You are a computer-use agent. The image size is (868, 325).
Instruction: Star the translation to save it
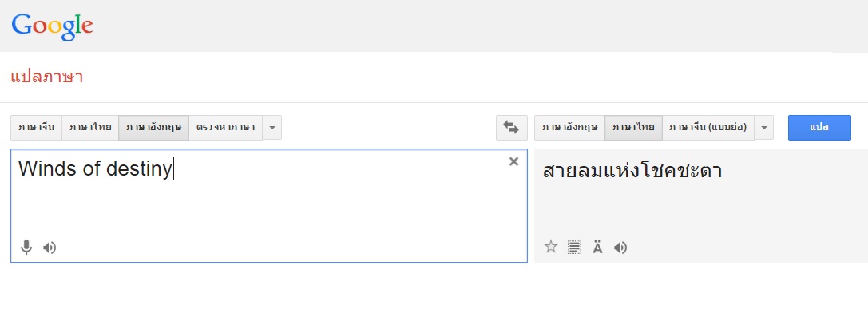click(x=550, y=248)
